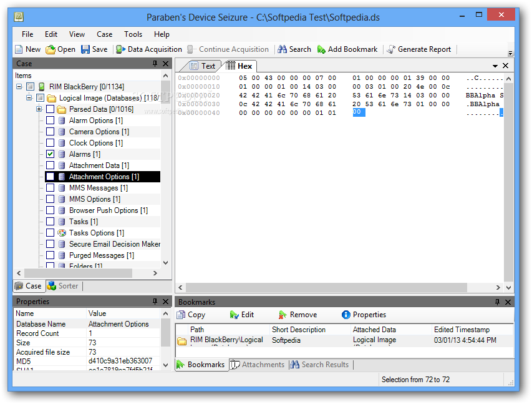
Task: Close the Bookmarks panel
Action: tap(508, 302)
